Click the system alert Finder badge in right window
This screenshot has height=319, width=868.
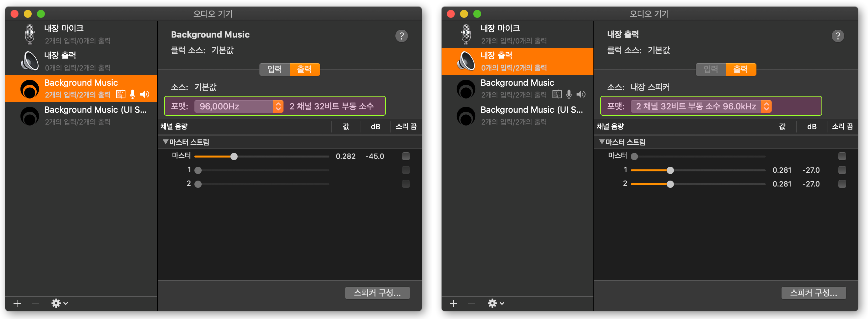(557, 95)
